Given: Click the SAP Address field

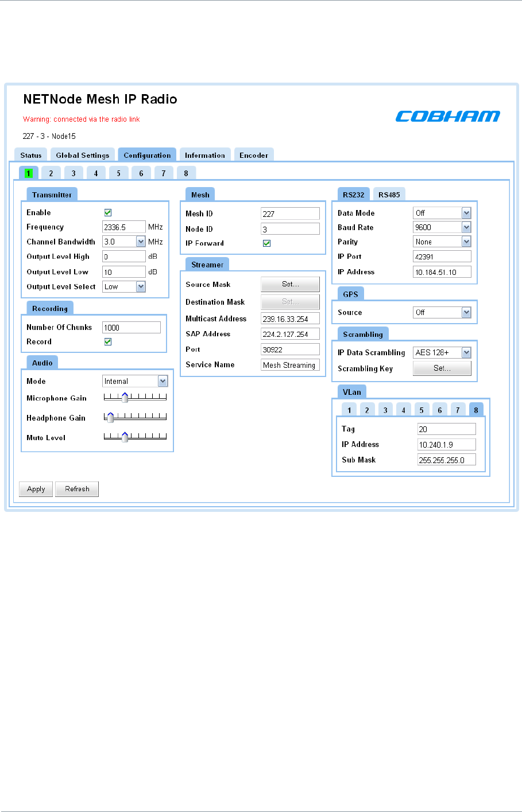Looking at the screenshot, I should tap(291, 334).
